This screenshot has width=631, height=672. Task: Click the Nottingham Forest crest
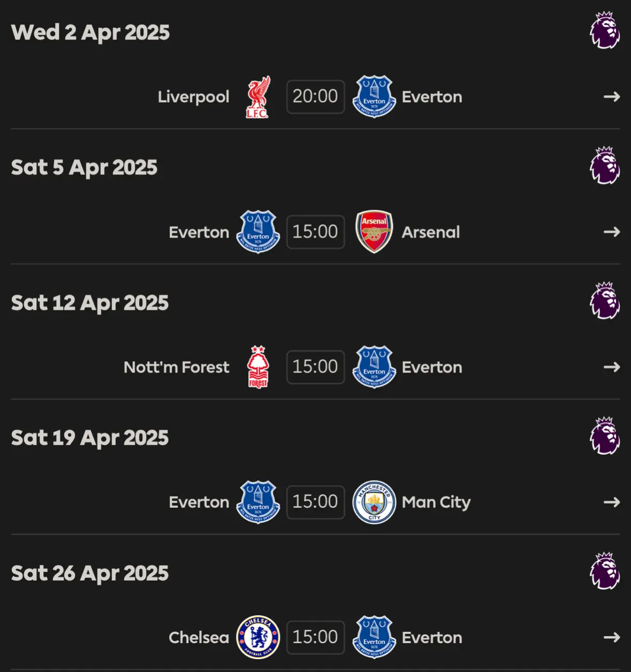pyautogui.click(x=258, y=367)
